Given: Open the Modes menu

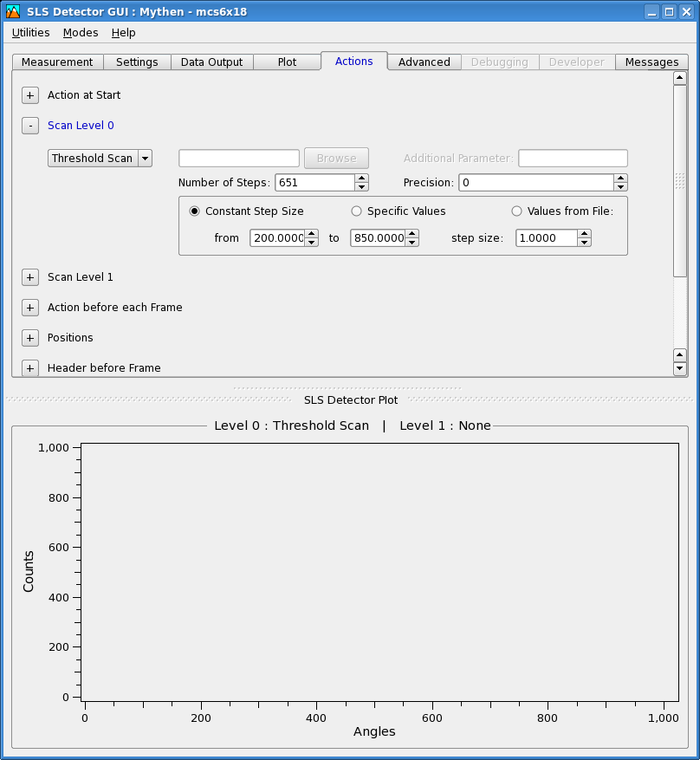Looking at the screenshot, I should point(81,33).
